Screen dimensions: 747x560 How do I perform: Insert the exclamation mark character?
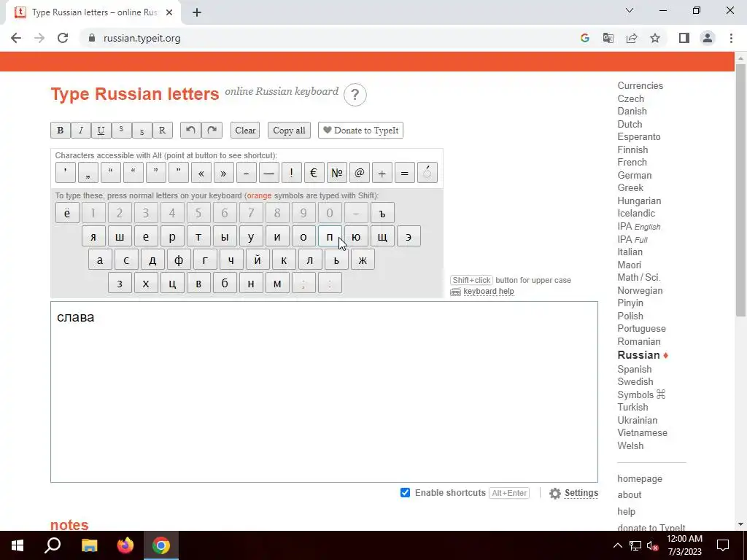coord(292,173)
